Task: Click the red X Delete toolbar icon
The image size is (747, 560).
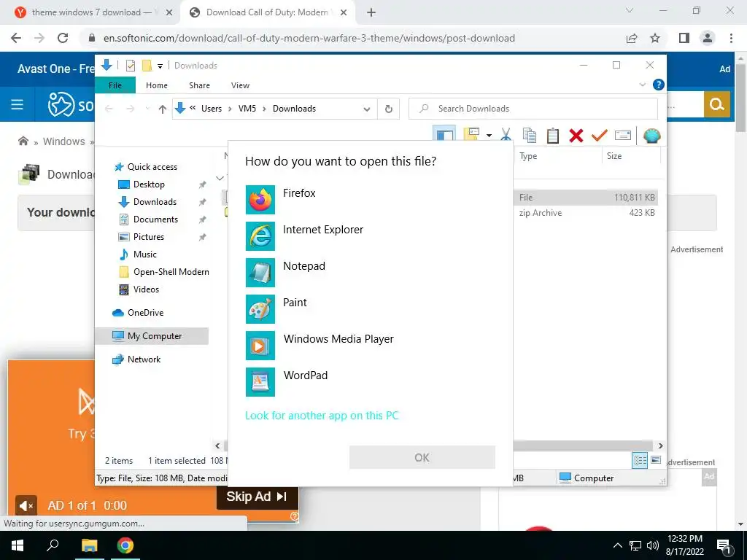Action: tap(576, 136)
